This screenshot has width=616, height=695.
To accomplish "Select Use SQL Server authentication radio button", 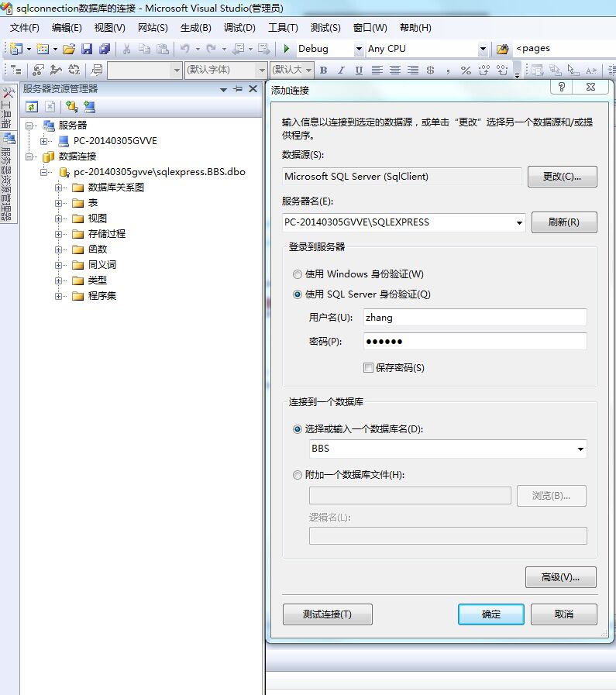I will (298, 294).
